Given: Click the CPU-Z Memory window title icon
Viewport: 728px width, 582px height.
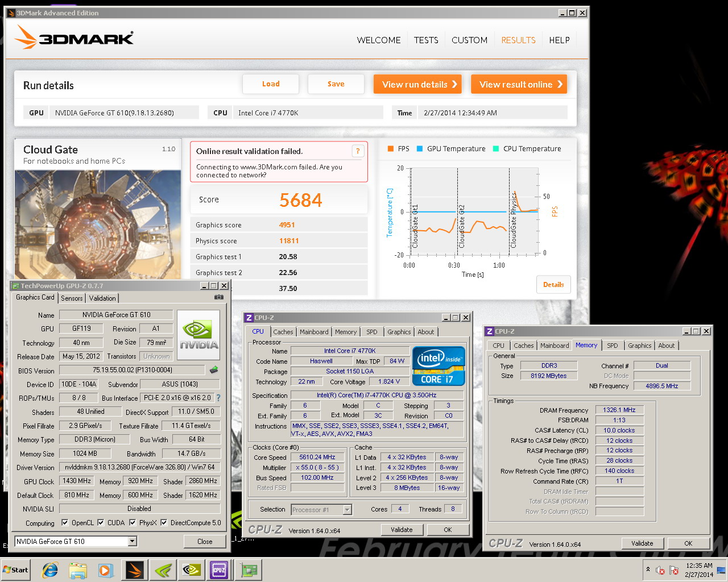Looking at the screenshot, I should coord(489,331).
